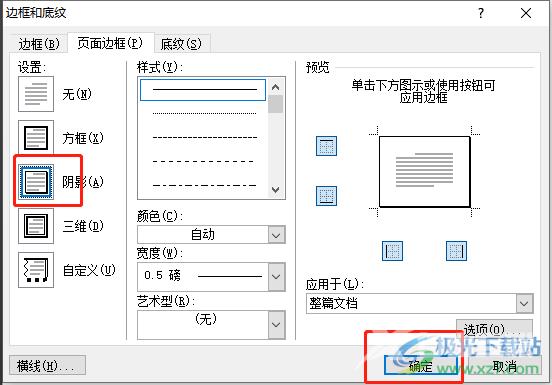Switch to the 边框(B) tab
The width and height of the screenshot is (552, 385).
39,44
